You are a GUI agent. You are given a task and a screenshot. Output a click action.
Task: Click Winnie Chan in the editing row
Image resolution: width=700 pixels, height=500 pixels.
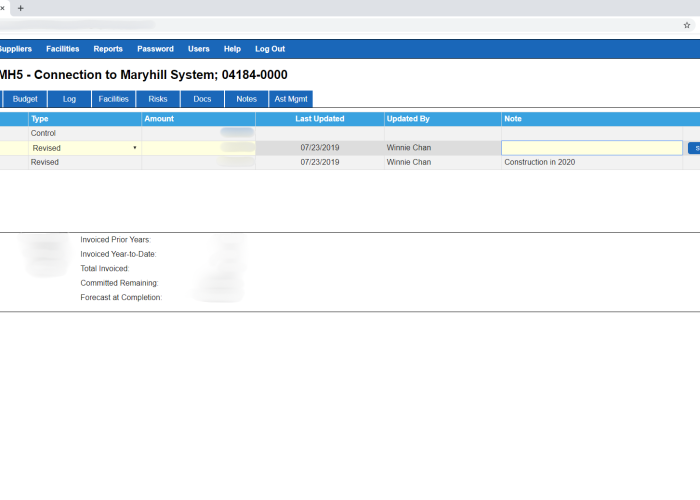click(x=409, y=148)
